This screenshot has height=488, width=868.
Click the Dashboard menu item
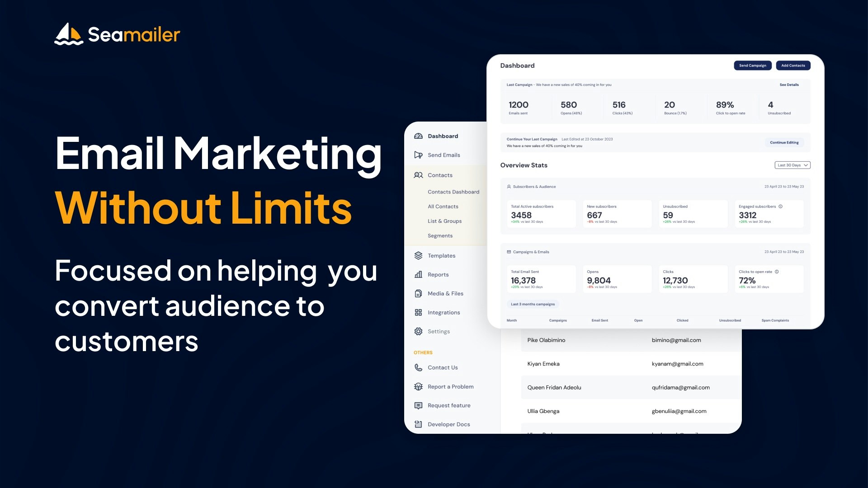[443, 136]
